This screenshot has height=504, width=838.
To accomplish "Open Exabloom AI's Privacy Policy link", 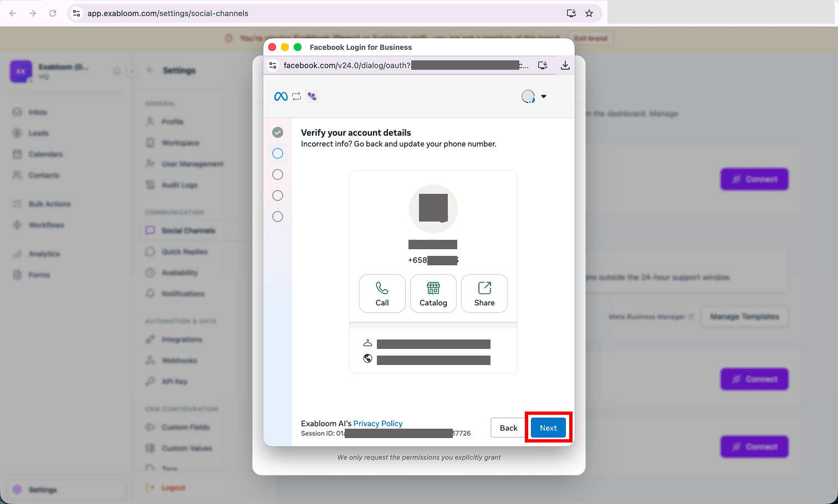I will pos(378,424).
